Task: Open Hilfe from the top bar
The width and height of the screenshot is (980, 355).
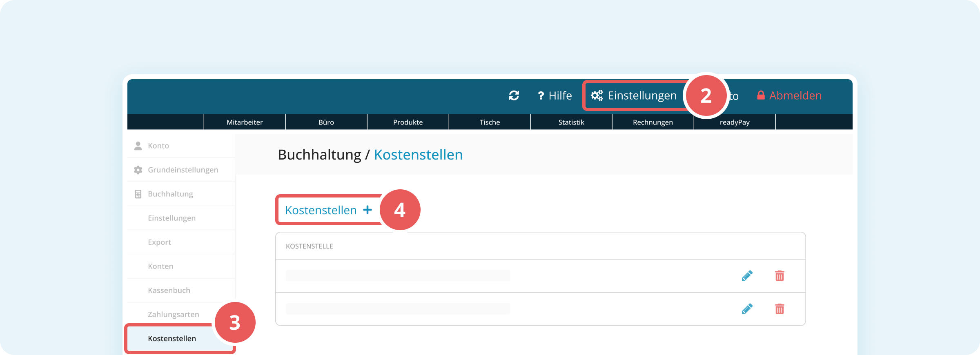Action: (555, 95)
